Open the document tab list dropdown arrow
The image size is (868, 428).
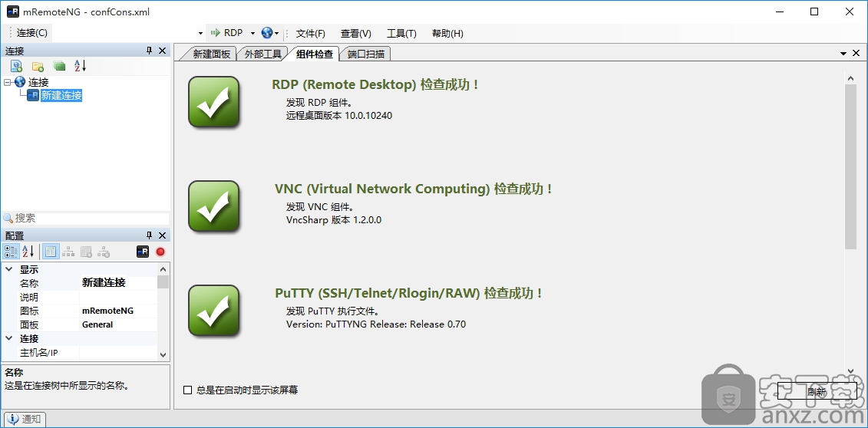(843, 53)
